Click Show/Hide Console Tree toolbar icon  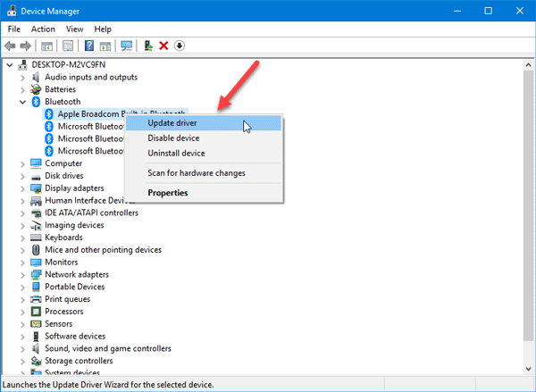tap(46, 46)
